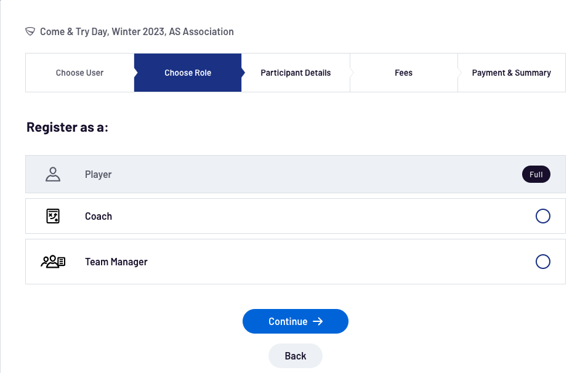Select the Coach radio button
Screen dimensions: 588x373
coord(542,216)
